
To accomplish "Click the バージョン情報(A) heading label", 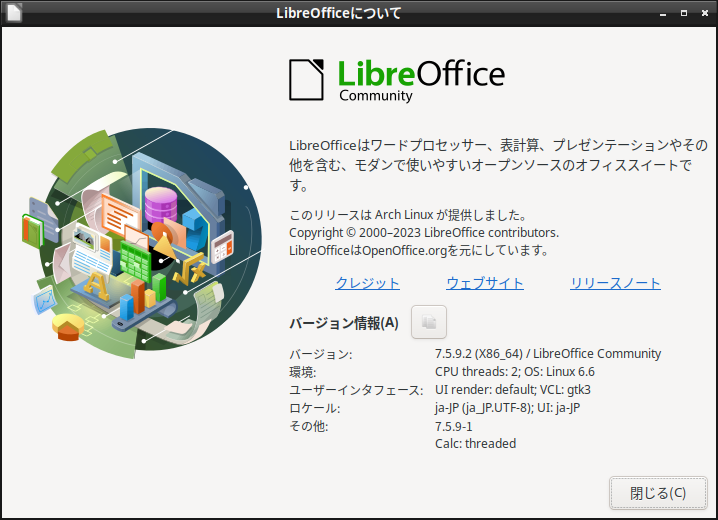I will point(343,323).
